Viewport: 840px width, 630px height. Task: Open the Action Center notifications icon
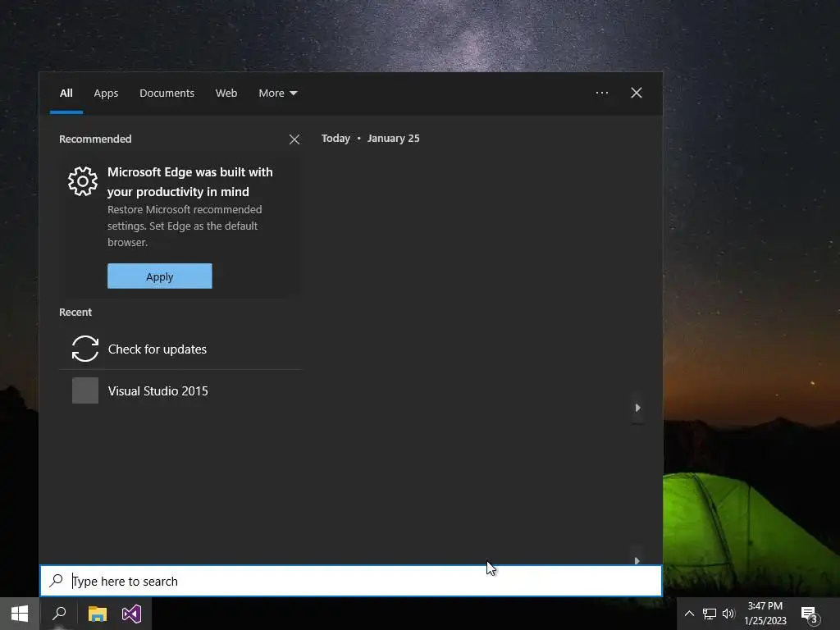[x=810, y=614]
